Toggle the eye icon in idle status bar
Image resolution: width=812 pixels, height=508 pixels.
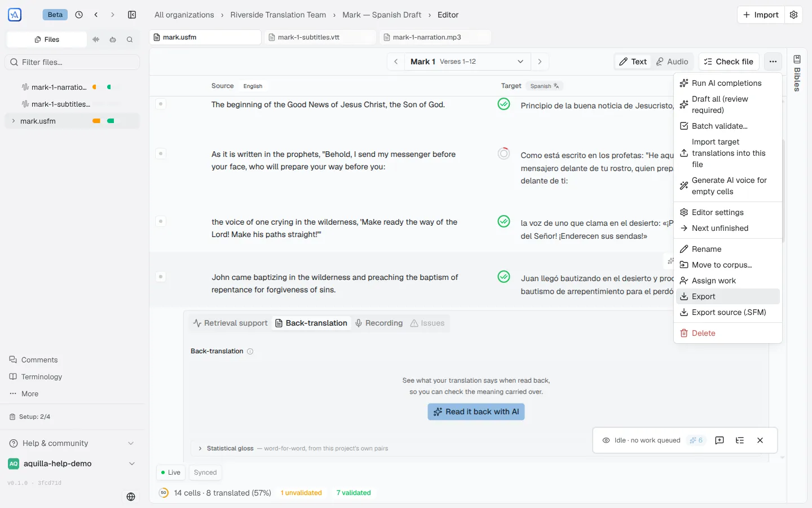(x=606, y=440)
